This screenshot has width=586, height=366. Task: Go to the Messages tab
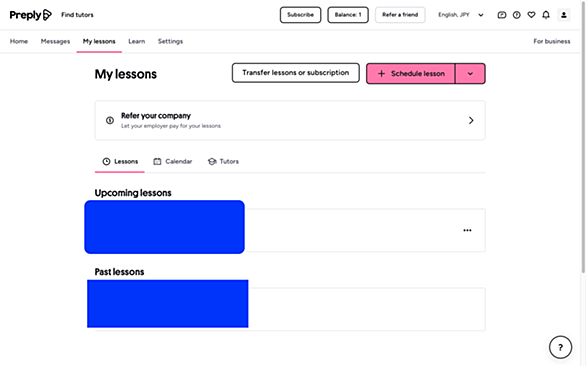(55, 41)
